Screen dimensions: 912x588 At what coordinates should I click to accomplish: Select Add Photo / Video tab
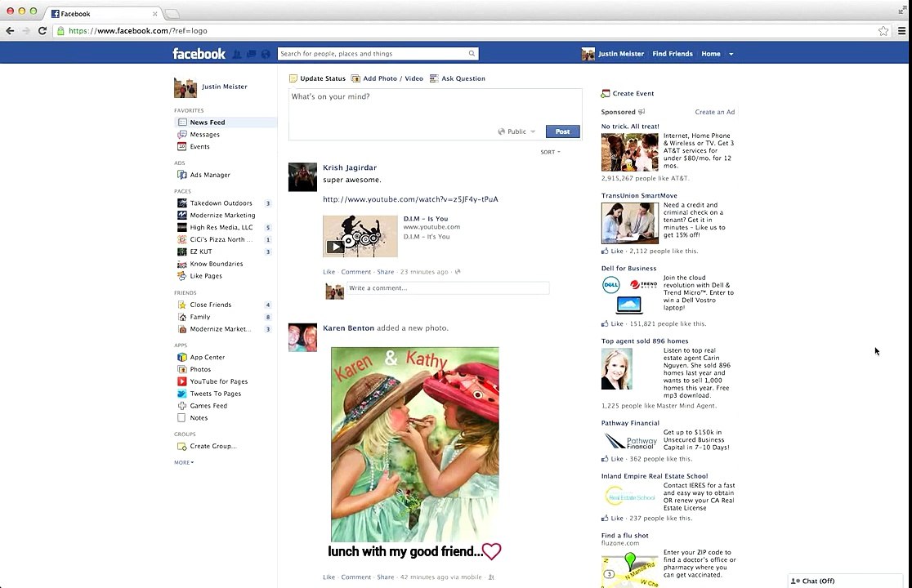[x=387, y=78]
